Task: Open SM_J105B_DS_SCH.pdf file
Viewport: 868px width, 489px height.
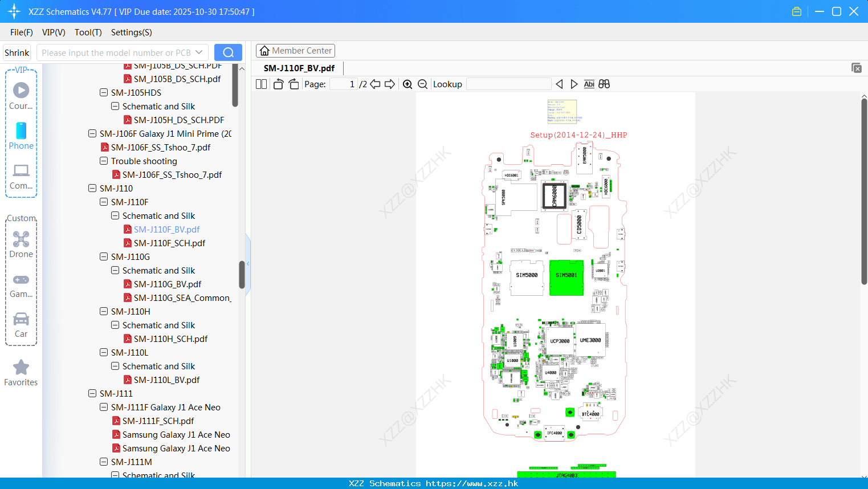Action: click(x=177, y=79)
